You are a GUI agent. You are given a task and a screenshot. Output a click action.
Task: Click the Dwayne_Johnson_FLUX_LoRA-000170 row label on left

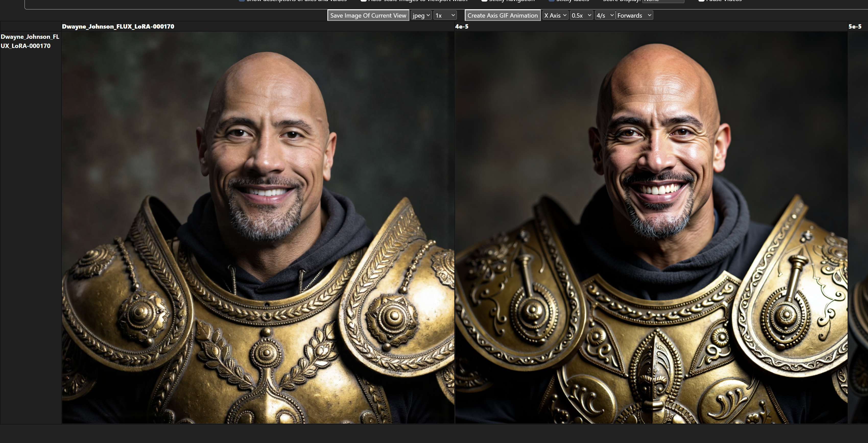(30, 41)
